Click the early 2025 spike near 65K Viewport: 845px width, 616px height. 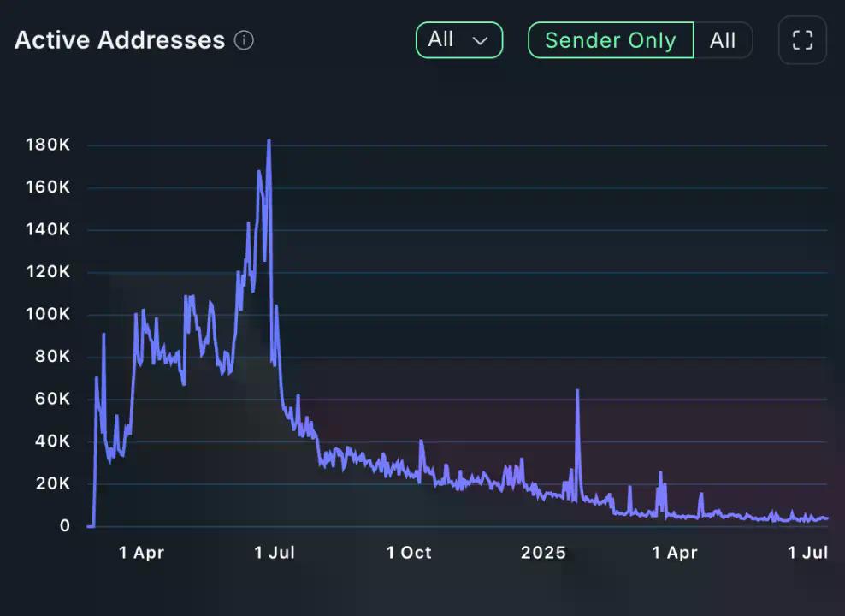[577, 391]
